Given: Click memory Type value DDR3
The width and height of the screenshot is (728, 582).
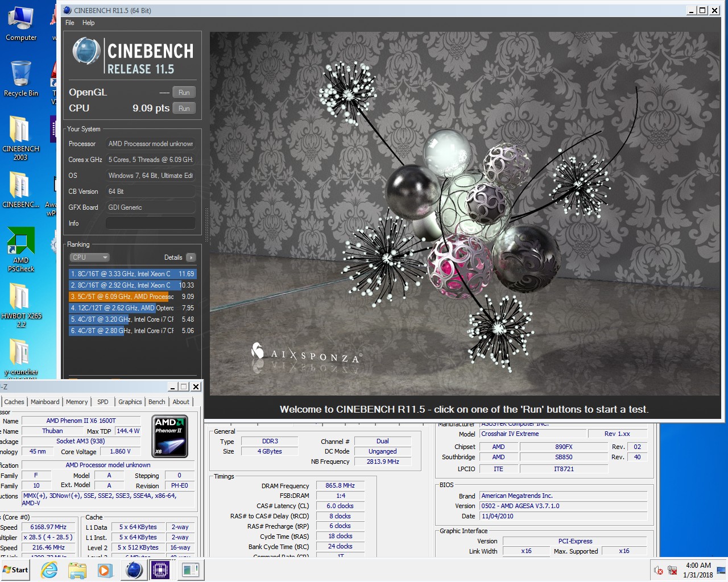Looking at the screenshot, I should click(x=270, y=441).
